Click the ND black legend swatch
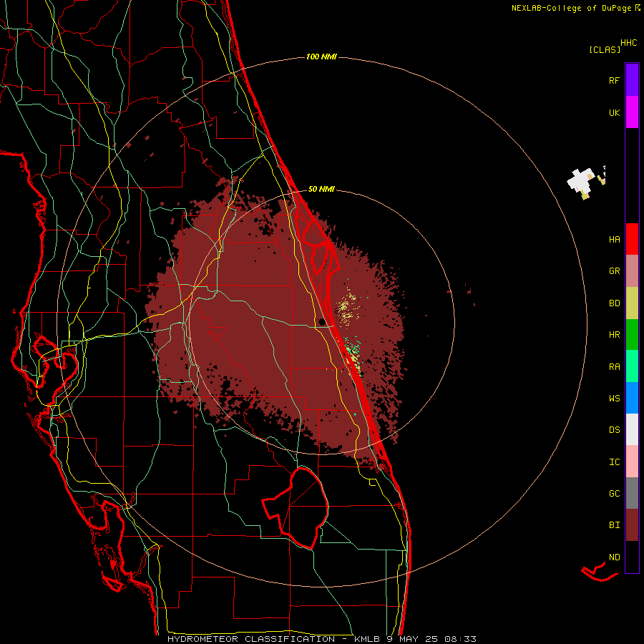 632,557
